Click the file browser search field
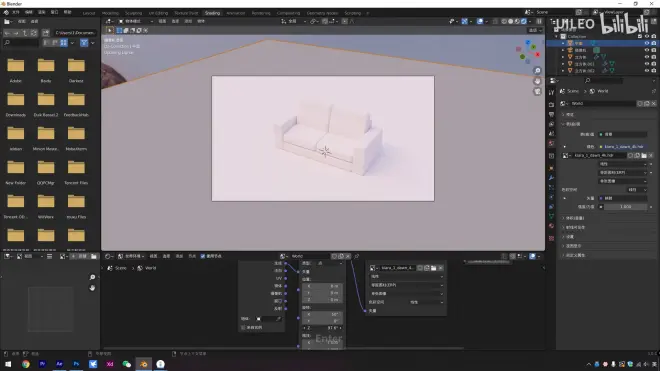This screenshot has height=371, width=660. pyautogui.click(x=21, y=43)
